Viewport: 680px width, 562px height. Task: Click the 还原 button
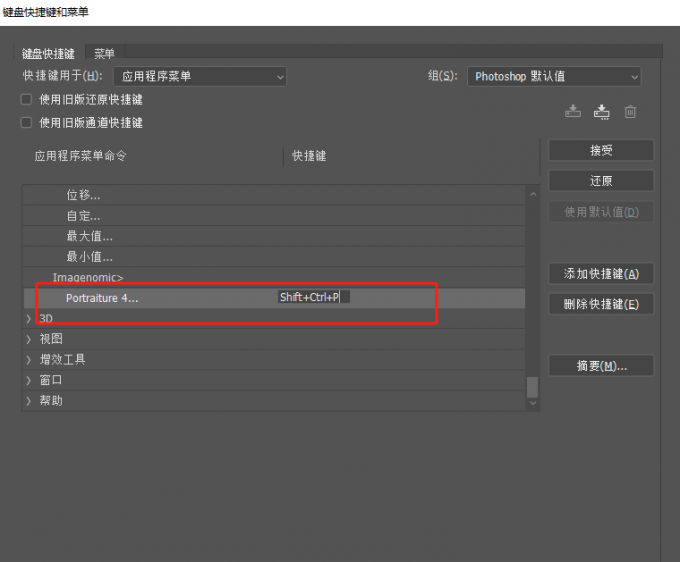[x=601, y=181]
